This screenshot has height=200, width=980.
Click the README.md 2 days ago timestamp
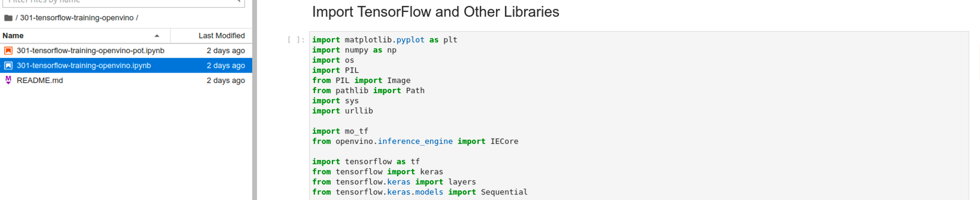click(226, 81)
